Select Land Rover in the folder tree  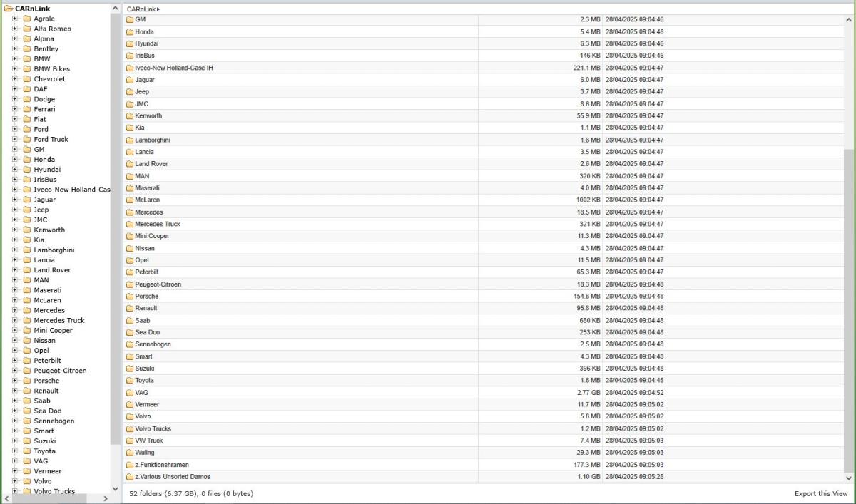click(52, 270)
